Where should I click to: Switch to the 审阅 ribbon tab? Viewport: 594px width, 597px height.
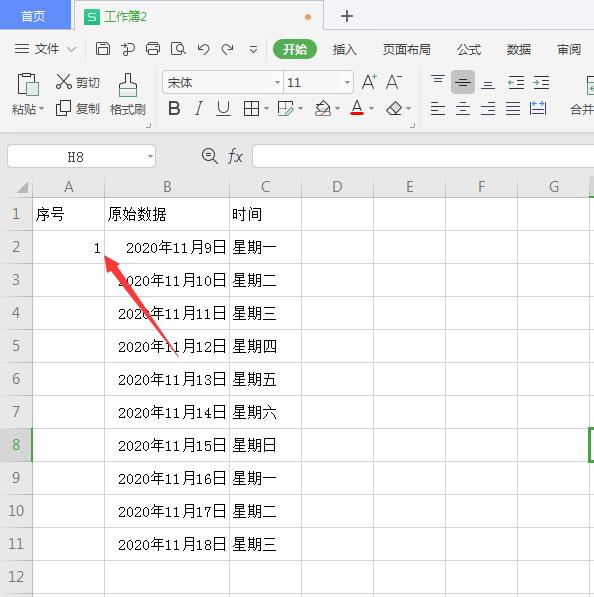(x=569, y=49)
